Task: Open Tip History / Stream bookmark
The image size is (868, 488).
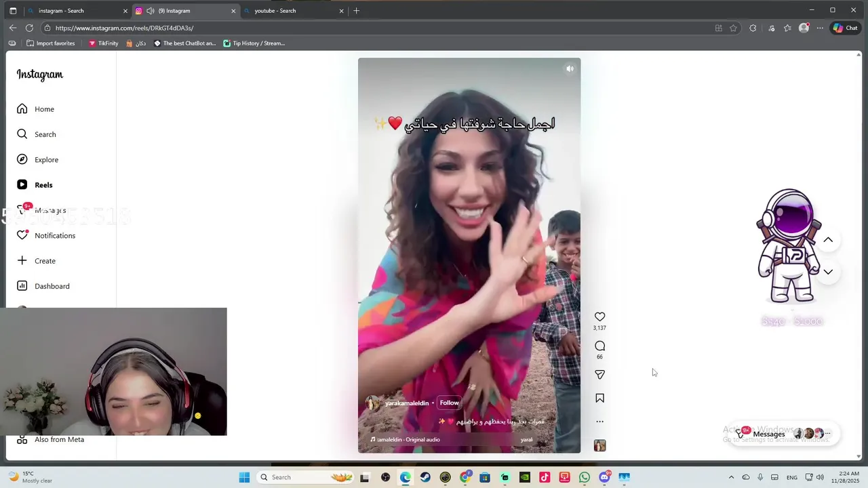Action: [x=254, y=43]
